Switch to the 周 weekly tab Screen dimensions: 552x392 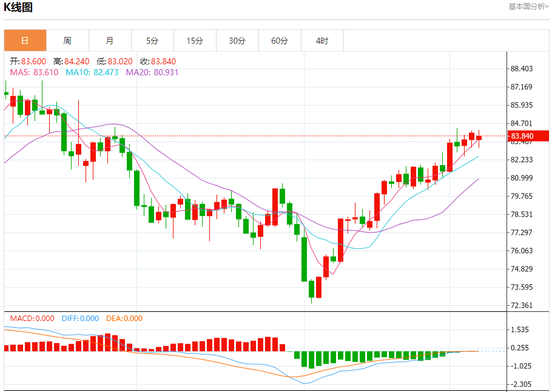pyautogui.click(x=67, y=41)
